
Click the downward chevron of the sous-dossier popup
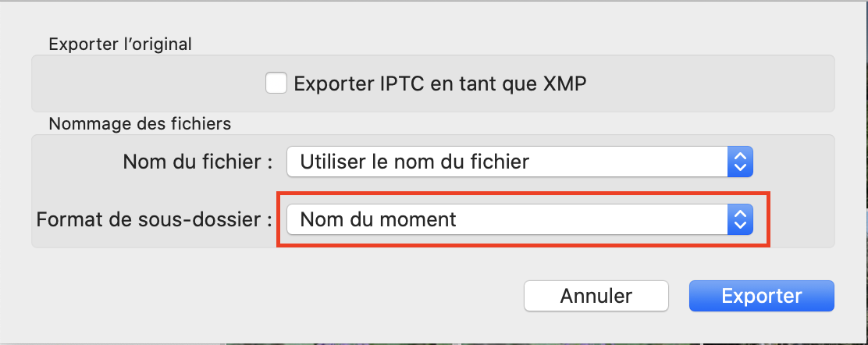tap(740, 225)
